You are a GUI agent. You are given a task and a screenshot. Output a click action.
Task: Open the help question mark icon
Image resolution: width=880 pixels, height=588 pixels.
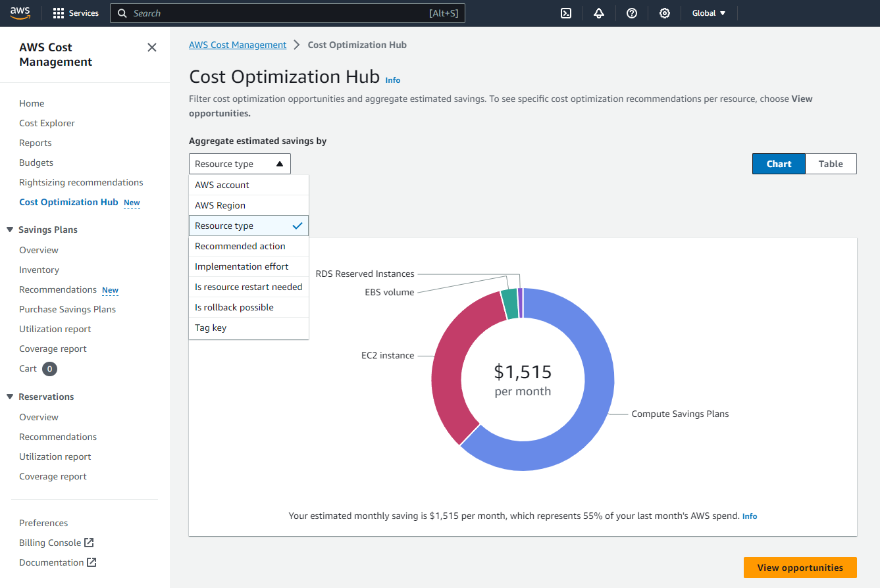click(631, 12)
